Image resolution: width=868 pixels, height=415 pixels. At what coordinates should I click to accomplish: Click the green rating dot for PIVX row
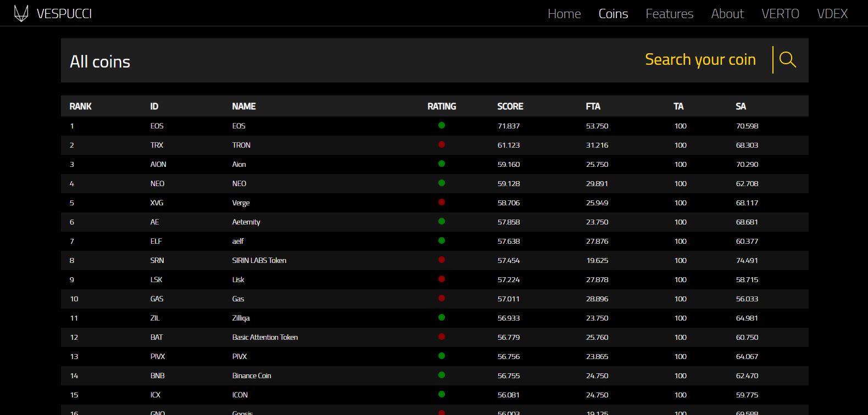442,356
